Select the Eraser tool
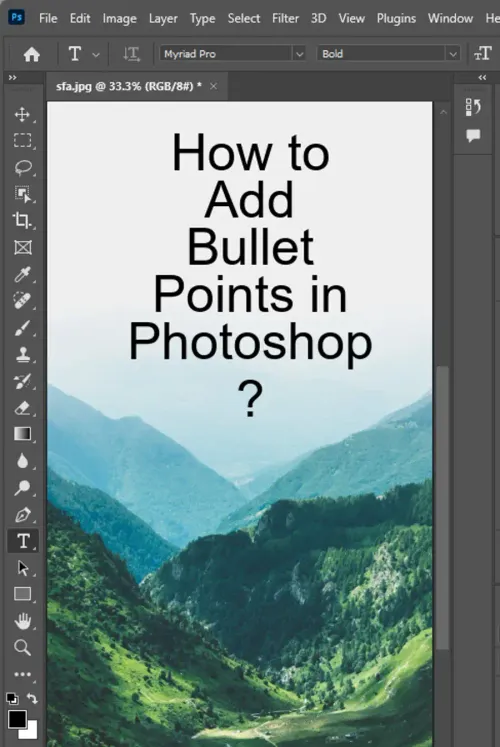This screenshot has width=500, height=747. (x=23, y=408)
